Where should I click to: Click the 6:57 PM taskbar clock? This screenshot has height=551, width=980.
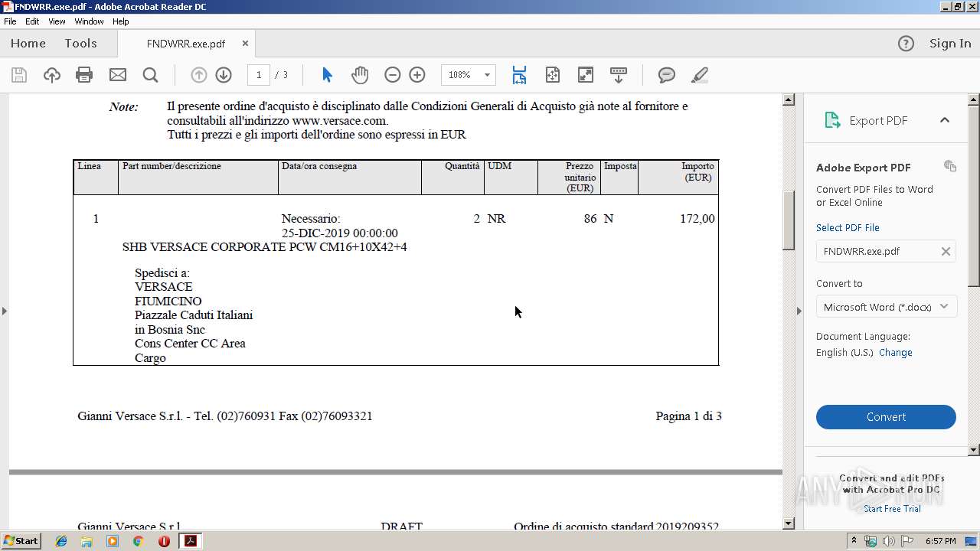940,541
